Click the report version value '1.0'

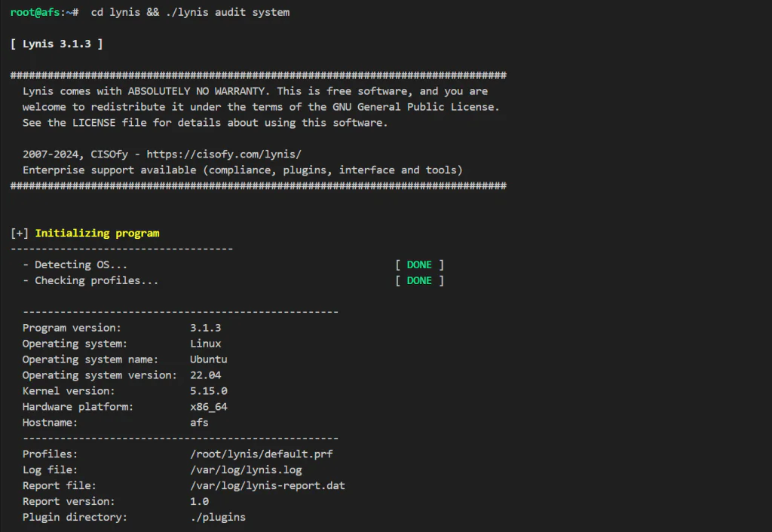[x=199, y=501]
